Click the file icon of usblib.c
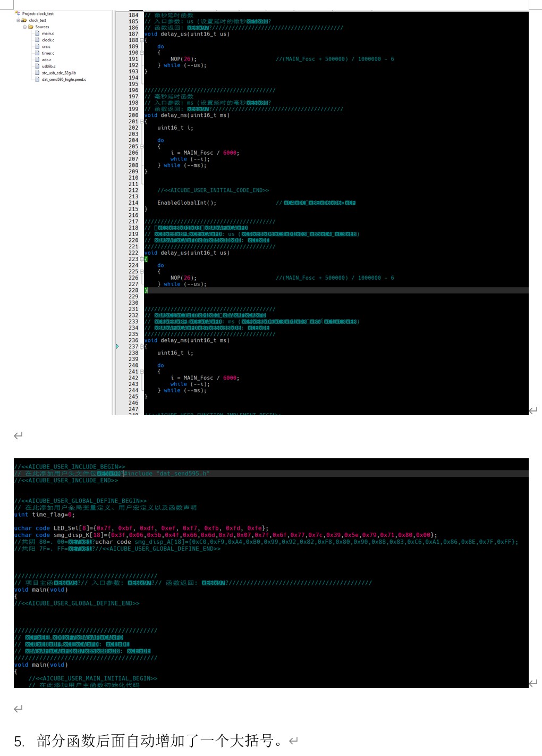 37,66
